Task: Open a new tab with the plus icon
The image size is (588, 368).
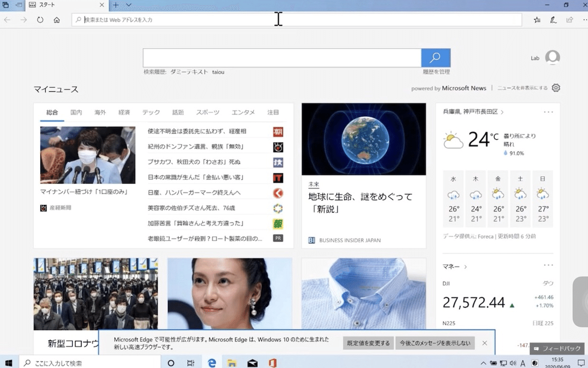Action: 116,5
